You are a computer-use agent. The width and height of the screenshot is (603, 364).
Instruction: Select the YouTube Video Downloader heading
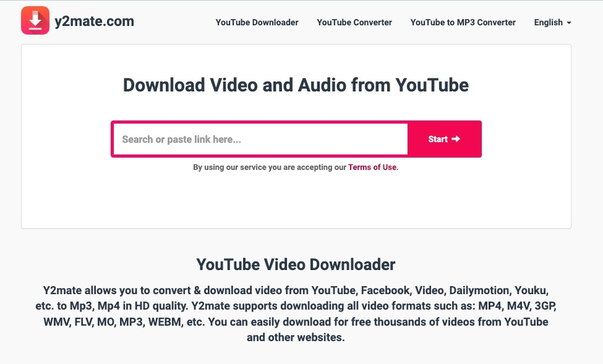(296, 265)
